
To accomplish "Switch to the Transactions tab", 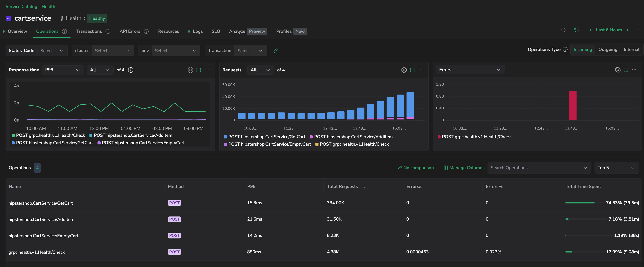I will pyautogui.click(x=89, y=31).
